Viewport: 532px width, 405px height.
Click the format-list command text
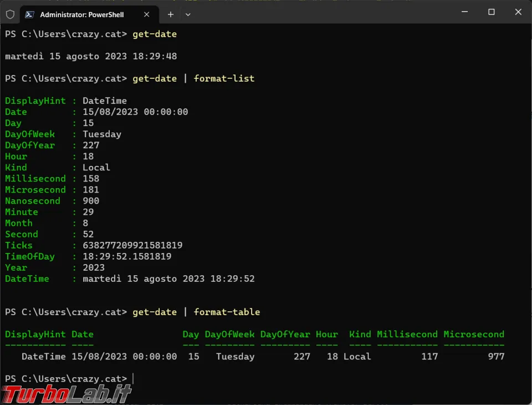224,78
